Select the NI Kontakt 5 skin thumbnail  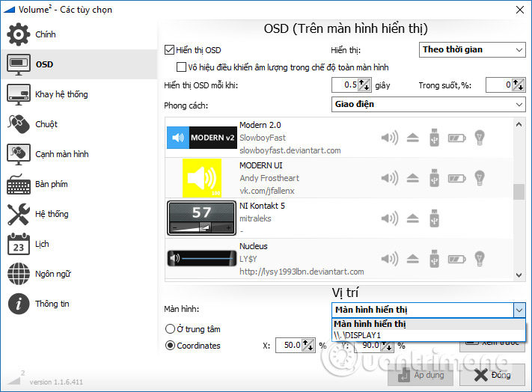tap(201, 218)
